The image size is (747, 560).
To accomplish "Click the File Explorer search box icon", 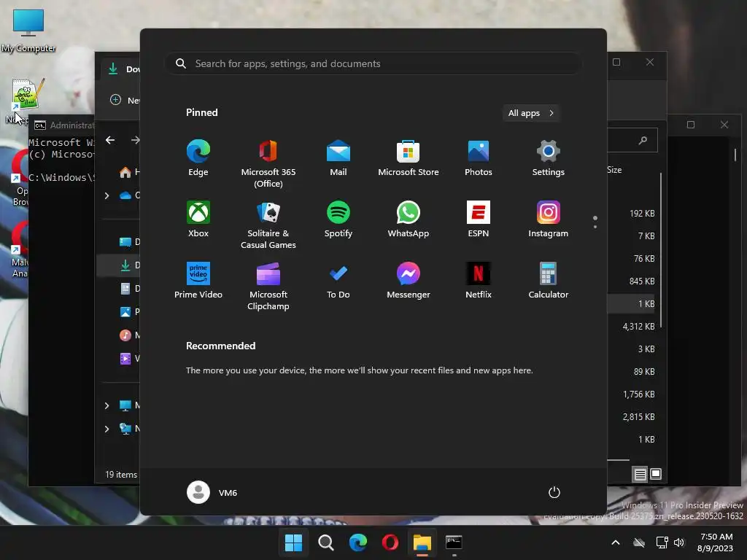I will 643,140.
